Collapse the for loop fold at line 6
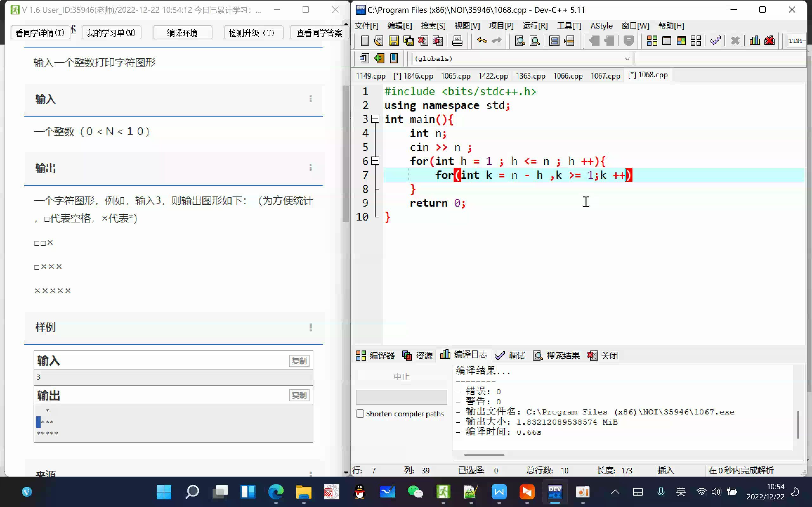This screenshot has width=812, height=507. [376, 161]
